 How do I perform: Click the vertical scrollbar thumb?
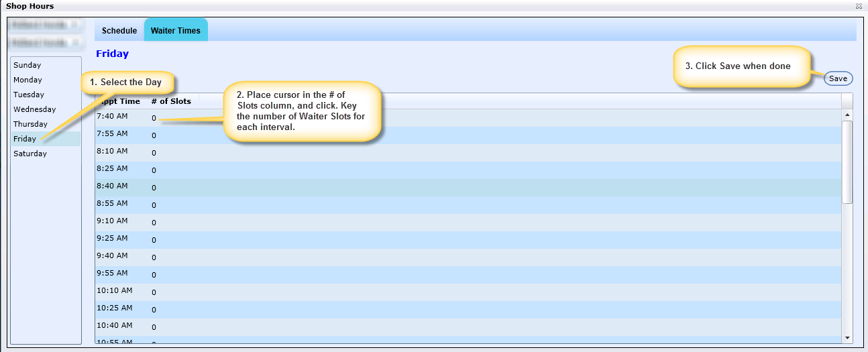(x=847, y=161)
